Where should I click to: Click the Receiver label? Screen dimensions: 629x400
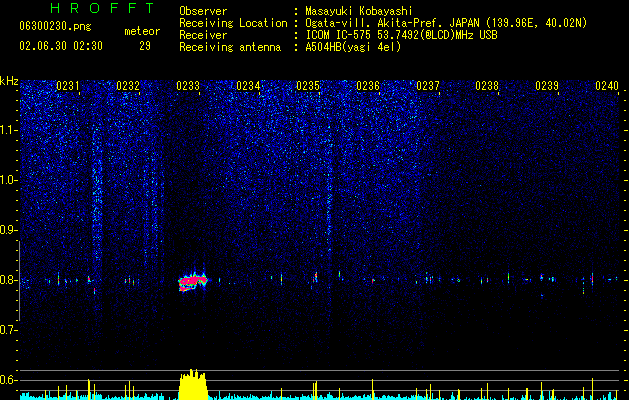point(203,35)
